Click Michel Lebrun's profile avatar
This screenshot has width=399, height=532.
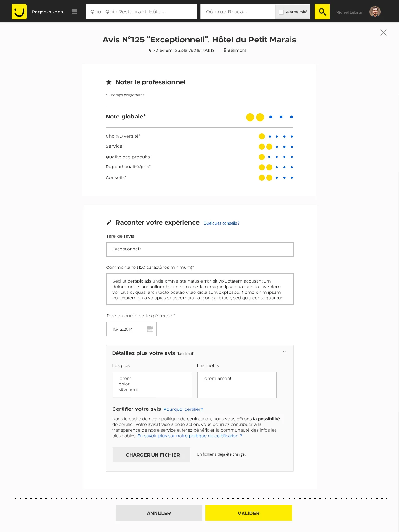375,11
